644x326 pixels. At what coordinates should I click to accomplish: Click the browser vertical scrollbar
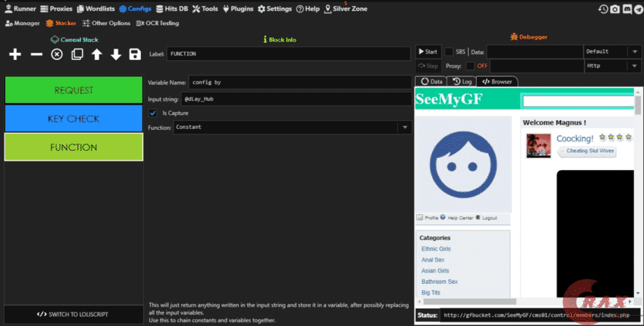638,105
